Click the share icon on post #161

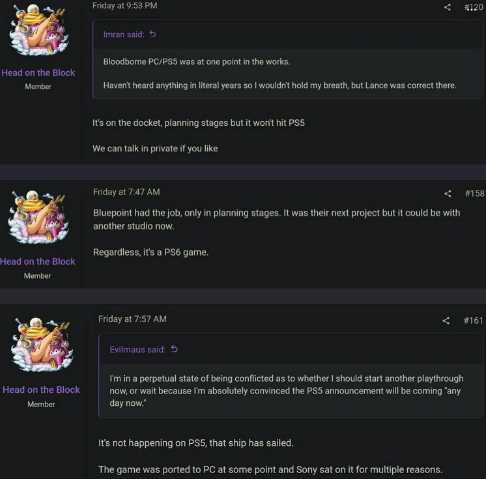[446, 321]
